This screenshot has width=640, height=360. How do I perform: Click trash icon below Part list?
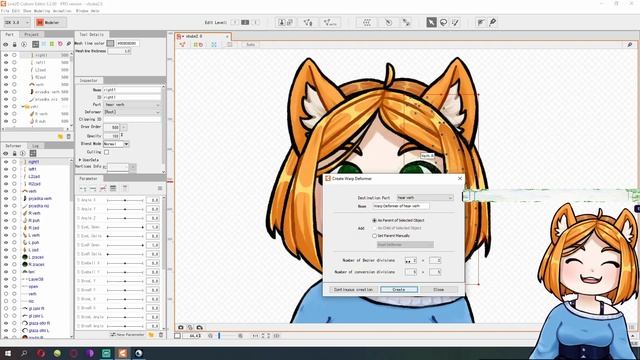[69, 137]
